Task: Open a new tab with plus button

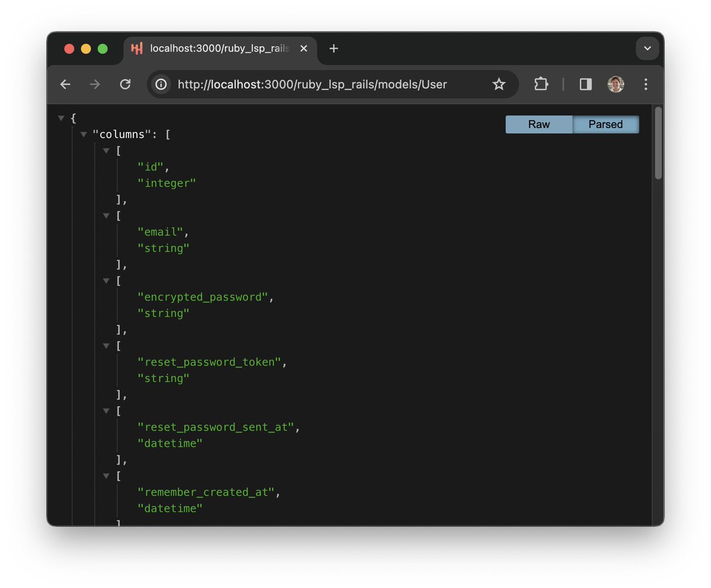Action: 334,49
